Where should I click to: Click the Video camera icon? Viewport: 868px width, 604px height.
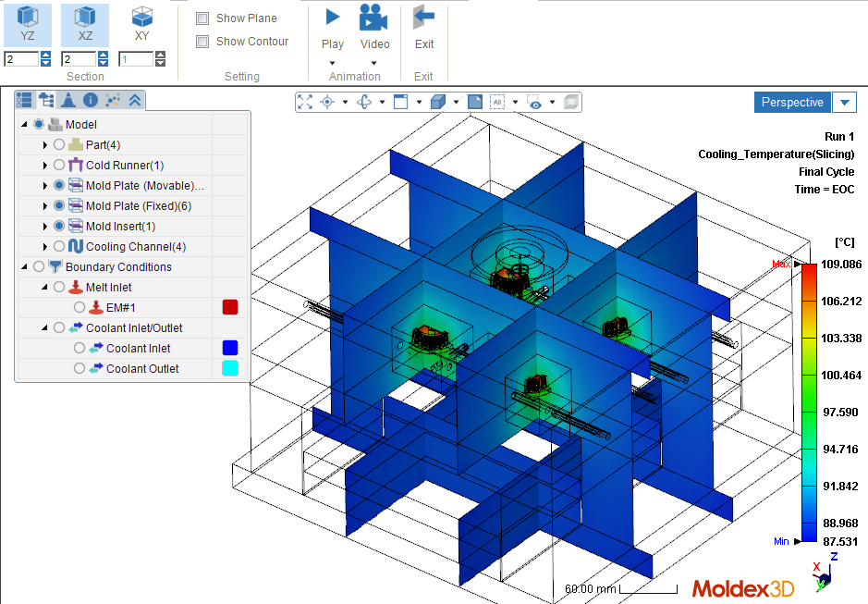(x=373, y=18)
